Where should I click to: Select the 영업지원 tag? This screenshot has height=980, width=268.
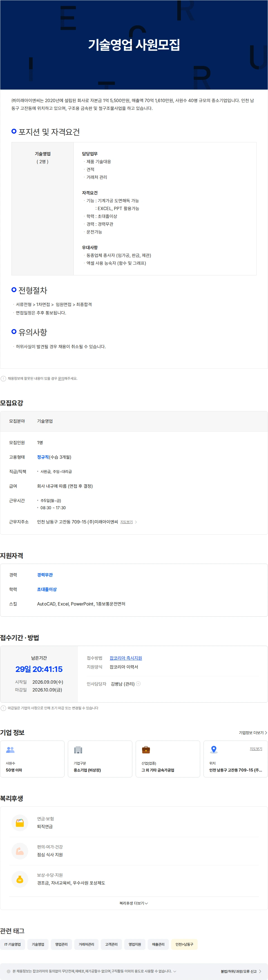click(135, 944)
